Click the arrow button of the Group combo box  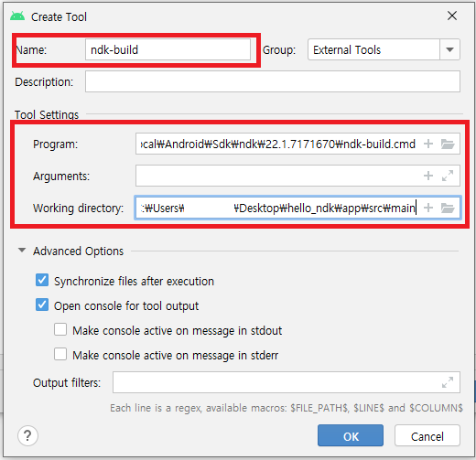click(x=449, y=49)
